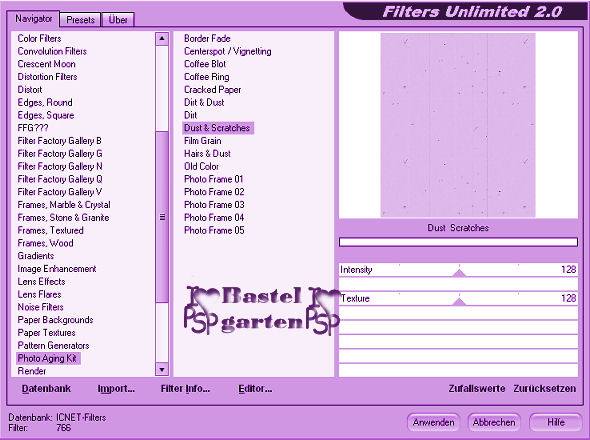Open the Editor... button
590x440 pixels.
(x=255, y=389)
